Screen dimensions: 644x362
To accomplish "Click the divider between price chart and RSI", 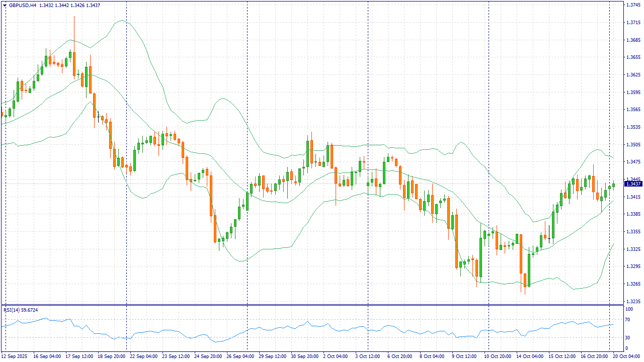I will click(x=312, y=305).
